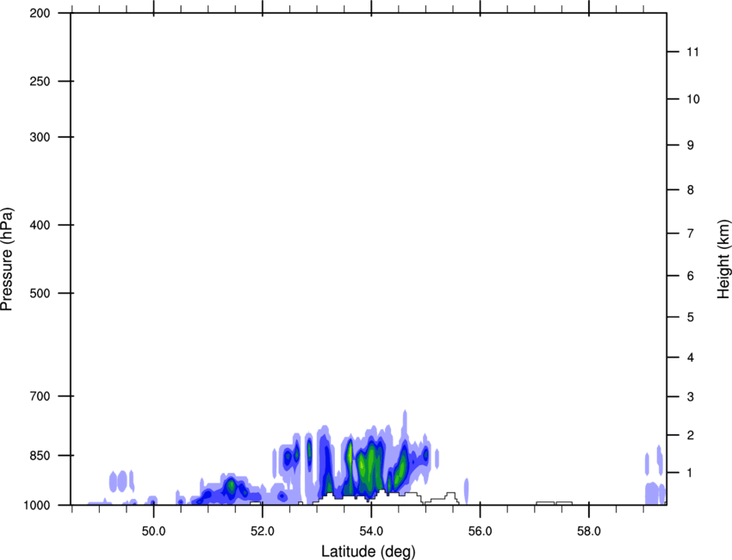Screen dimensions: 732x560
Task: Click the 1 km height label
Action: (x=691, y=473)
